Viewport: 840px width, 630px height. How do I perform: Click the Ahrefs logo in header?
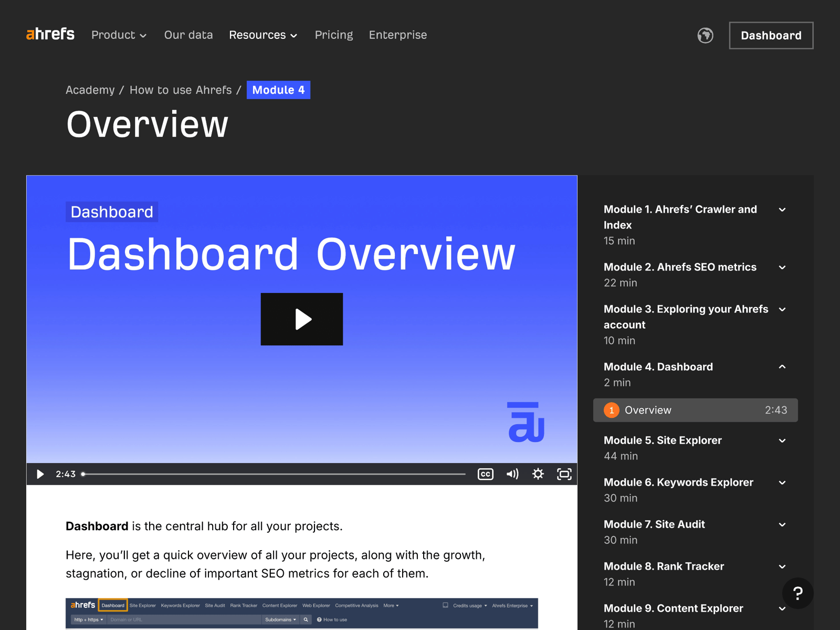[50, 34]
